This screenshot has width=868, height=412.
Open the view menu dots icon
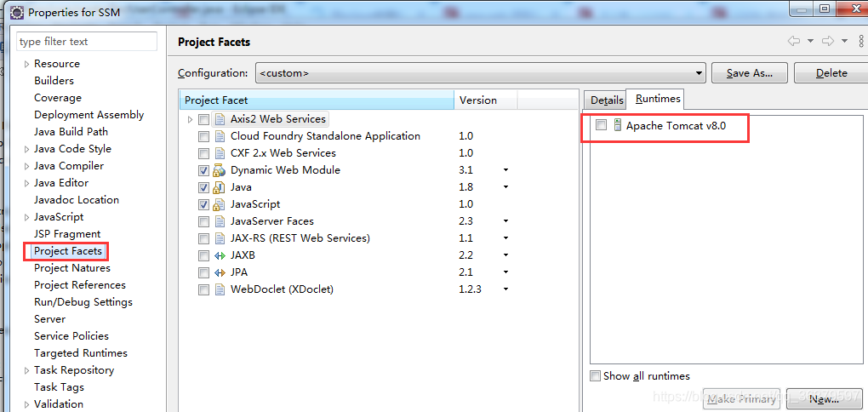pos(861,41)
